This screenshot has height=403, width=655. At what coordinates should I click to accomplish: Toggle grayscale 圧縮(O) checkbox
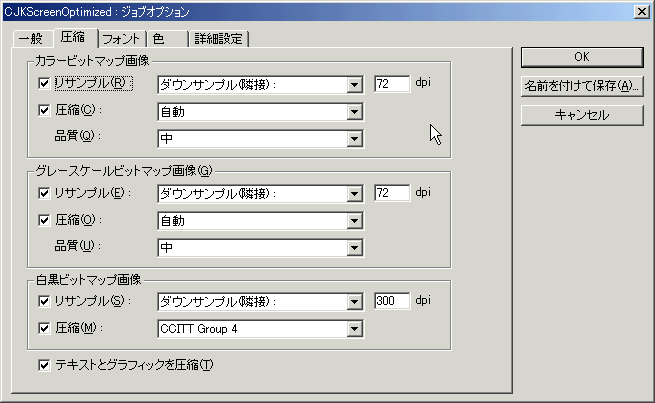(43, 220)
